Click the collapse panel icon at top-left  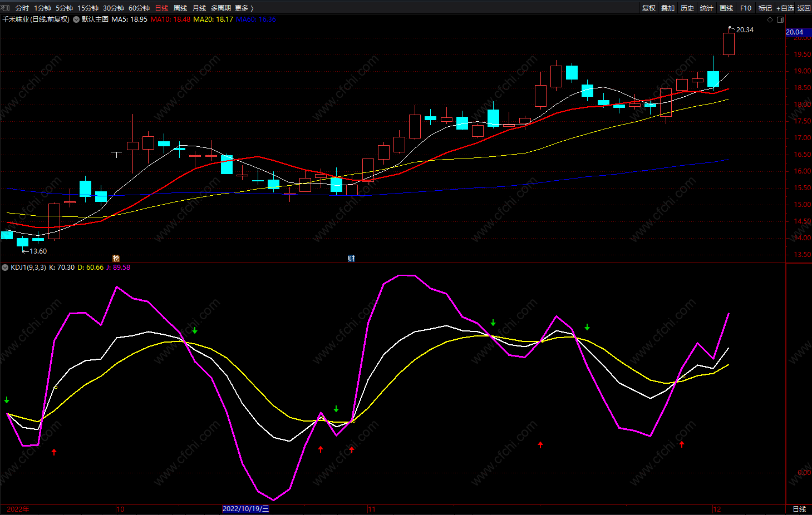(x=6, y=8)
